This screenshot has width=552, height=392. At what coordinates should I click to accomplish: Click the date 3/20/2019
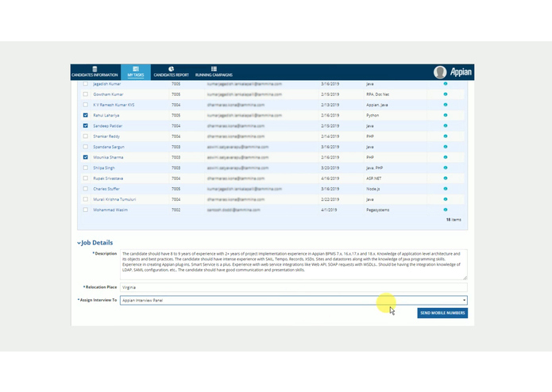[330, 167]
